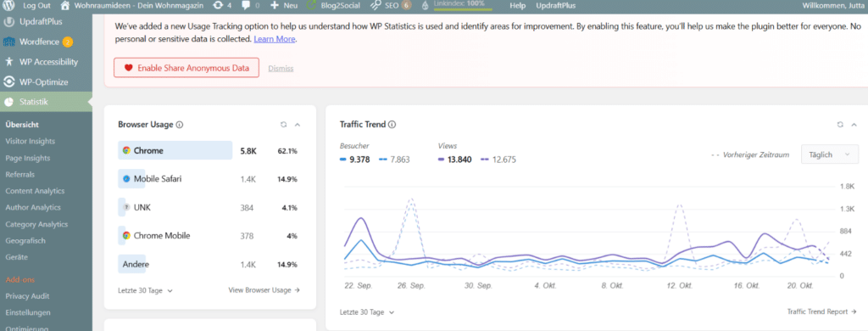Open the Traffic Trend Report link
Viewport: 868px width, 331px height.
pyautogui.click(x=821, y=312)
